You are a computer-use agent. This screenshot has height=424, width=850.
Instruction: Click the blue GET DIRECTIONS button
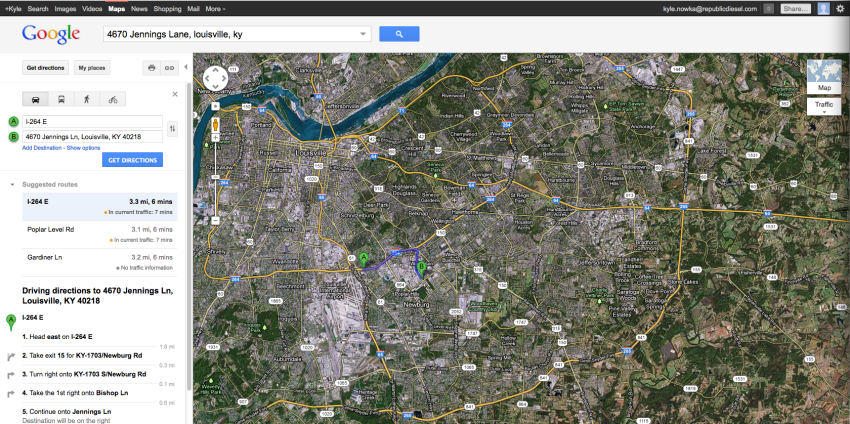tap(132, 160)
